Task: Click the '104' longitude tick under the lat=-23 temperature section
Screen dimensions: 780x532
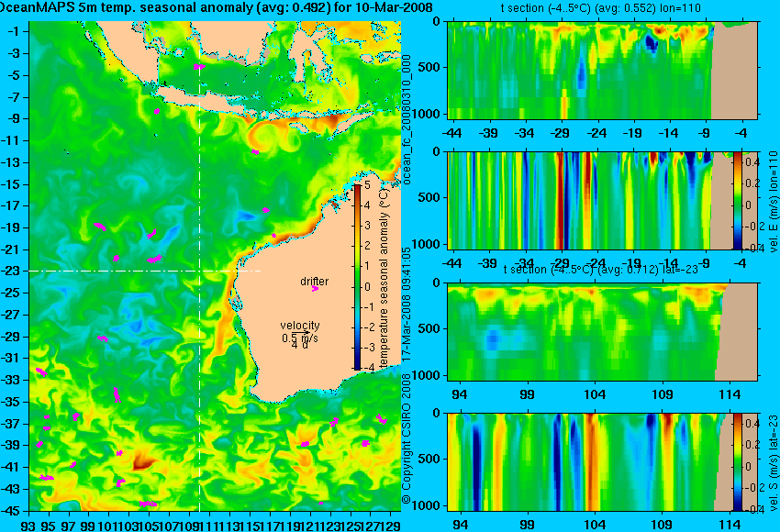Action: (x=595, y=394)
